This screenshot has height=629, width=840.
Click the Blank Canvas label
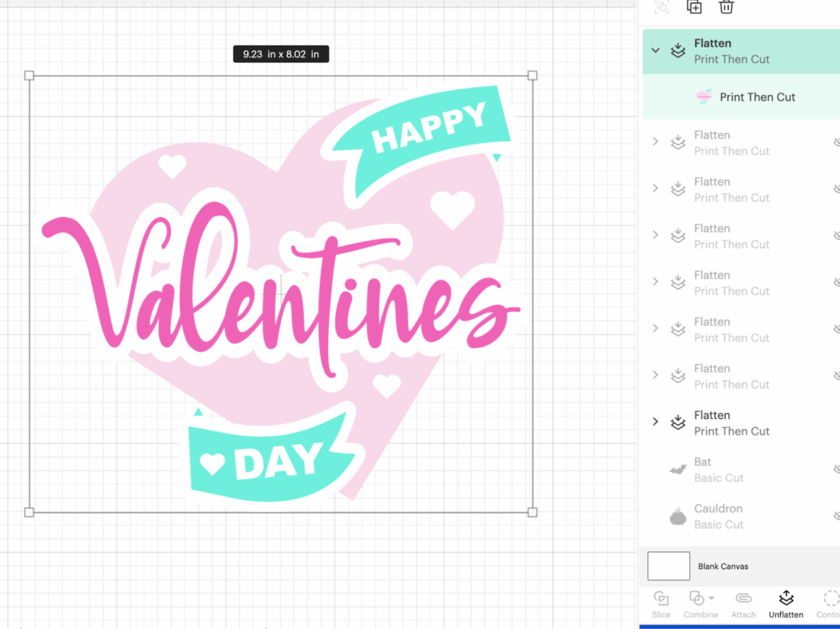pos(723,567)
